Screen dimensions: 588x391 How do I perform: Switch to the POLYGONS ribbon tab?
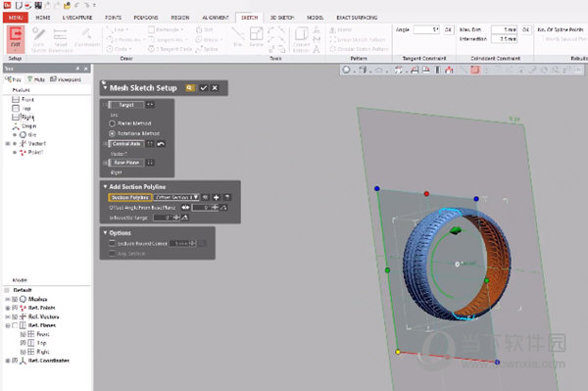(x=146, y=18)
